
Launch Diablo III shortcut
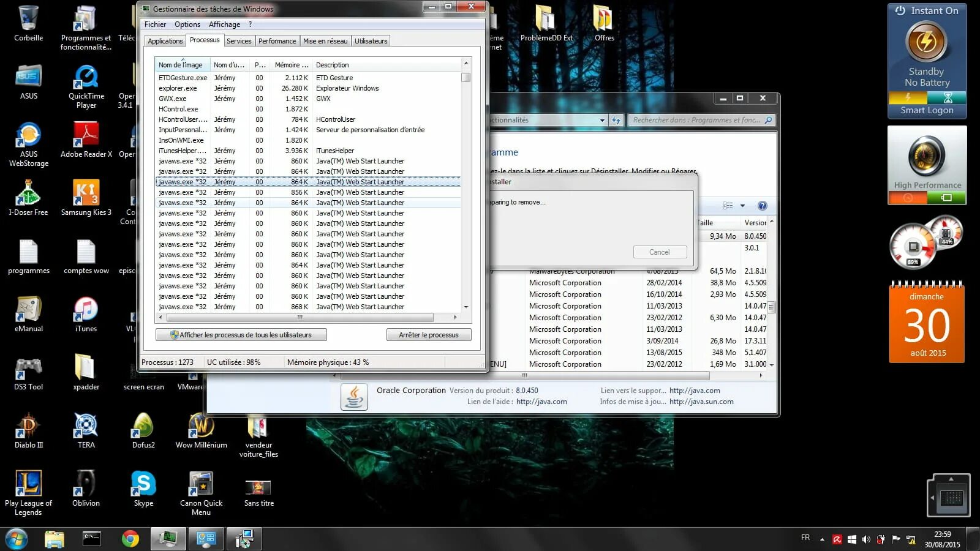point(28,430)
